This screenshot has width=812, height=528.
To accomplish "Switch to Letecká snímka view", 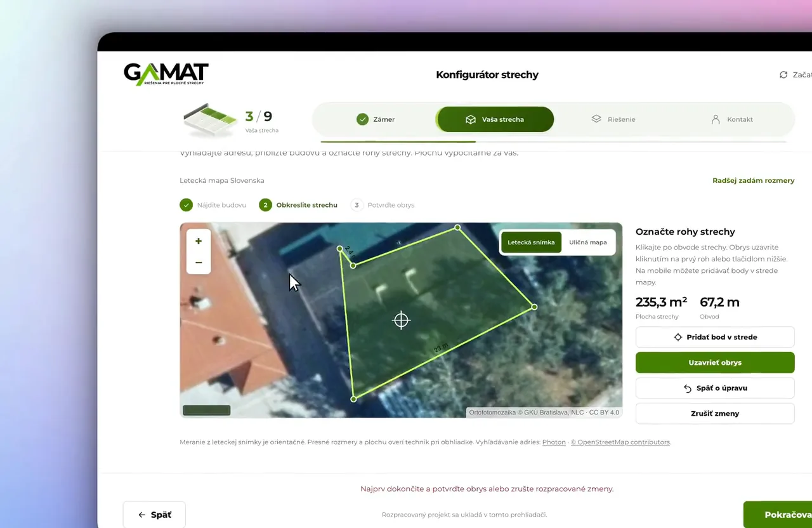I will click(531, 242).
